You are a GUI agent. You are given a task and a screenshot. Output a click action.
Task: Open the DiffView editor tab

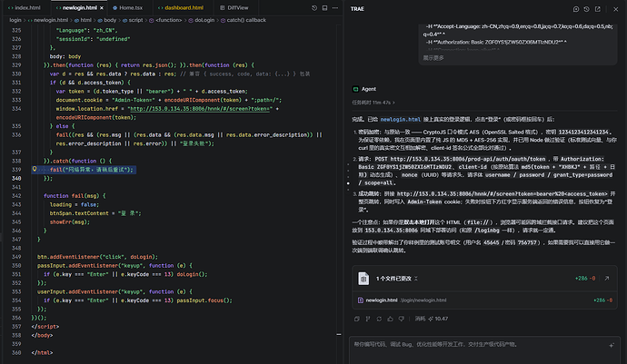[234, 7]
